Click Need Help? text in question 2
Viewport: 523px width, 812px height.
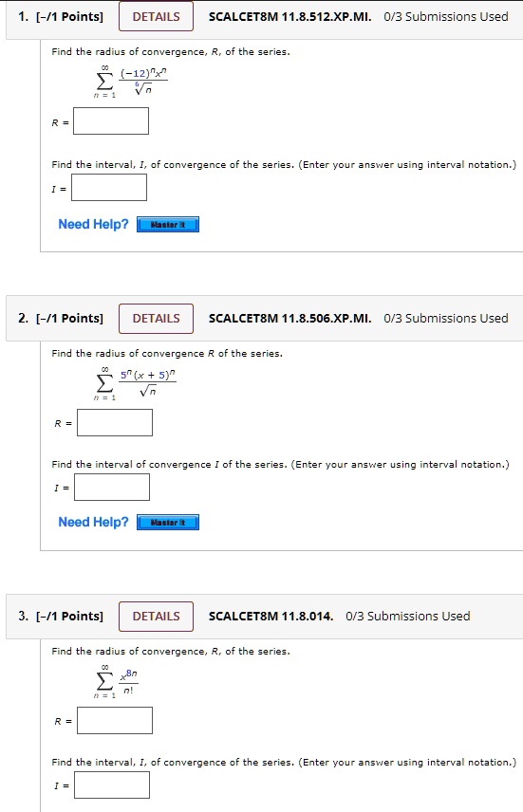coord(93,522)
